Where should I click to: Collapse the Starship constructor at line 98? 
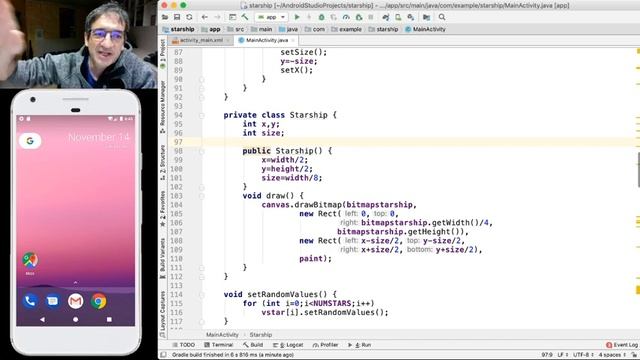(x=202, y=151)
